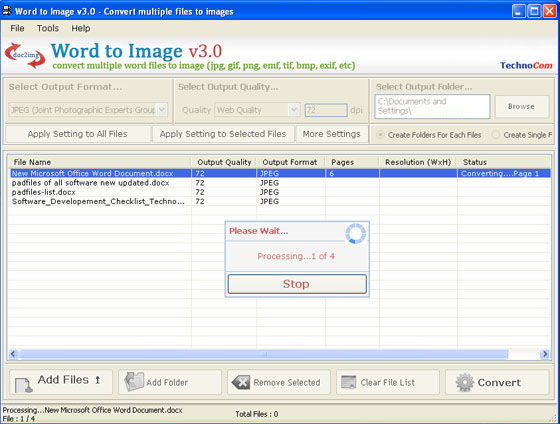Viewport: 560px width, 424px height.
Task: Click the dpi value field showing 72
Action: tap(326, 110)
